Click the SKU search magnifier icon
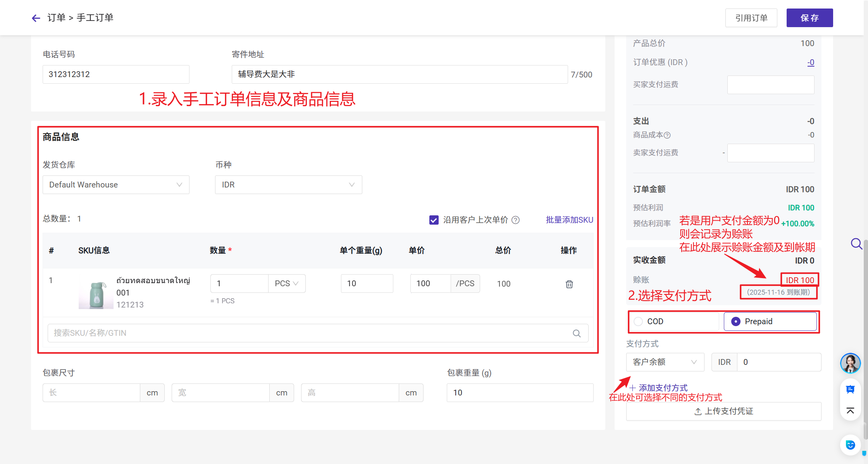This screenshot has height=464, width=868. pyautogui.click(x=577, y=333)
